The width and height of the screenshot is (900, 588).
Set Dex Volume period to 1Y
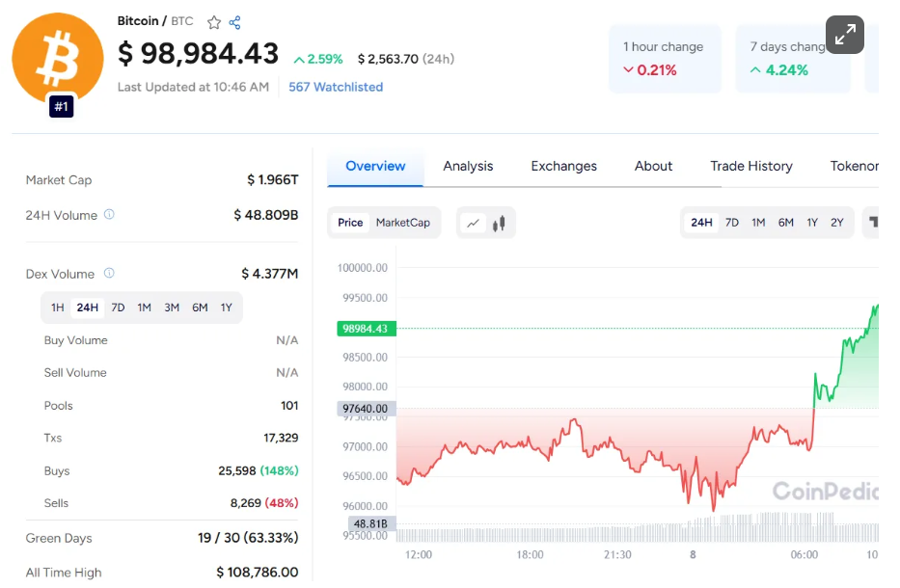click(226, 307)
